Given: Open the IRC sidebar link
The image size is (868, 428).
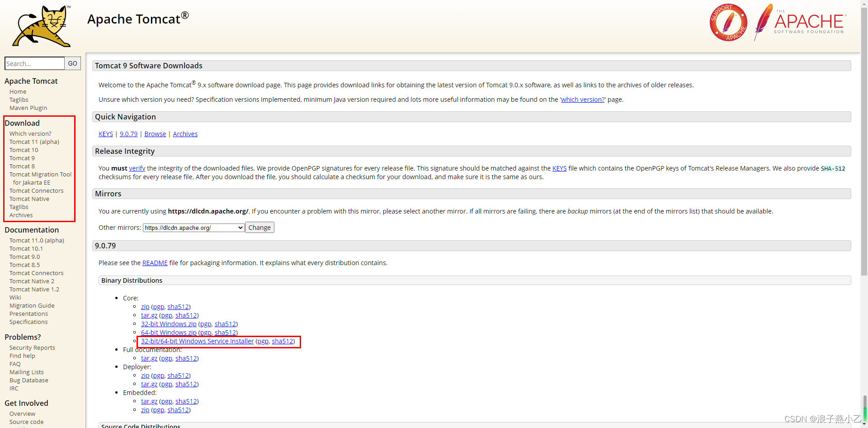Looking at the screenshot, I should click(x=14, y=388).
